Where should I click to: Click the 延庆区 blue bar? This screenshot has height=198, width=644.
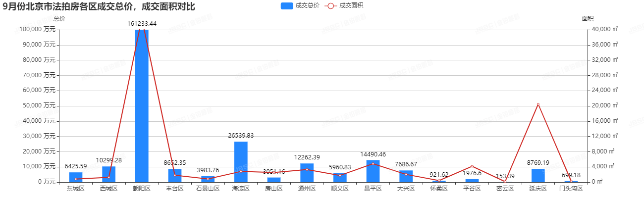click(x=538, y=175)
